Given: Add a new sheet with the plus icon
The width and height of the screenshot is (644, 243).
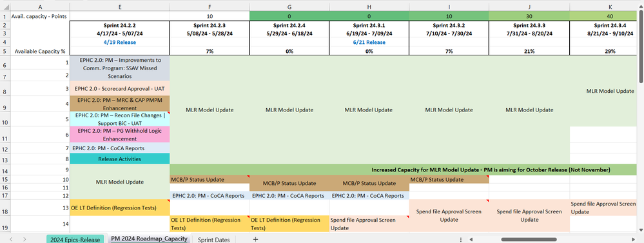Looking at the screenshot, I should (x=255, y=239).
